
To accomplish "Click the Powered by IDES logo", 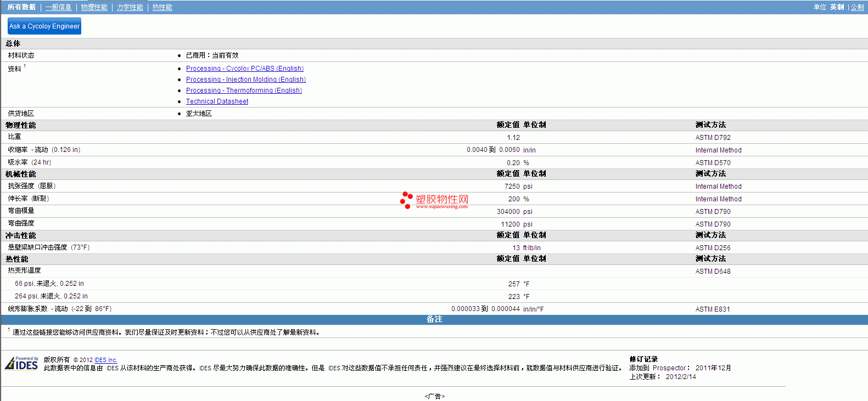I will click(21, 363).
